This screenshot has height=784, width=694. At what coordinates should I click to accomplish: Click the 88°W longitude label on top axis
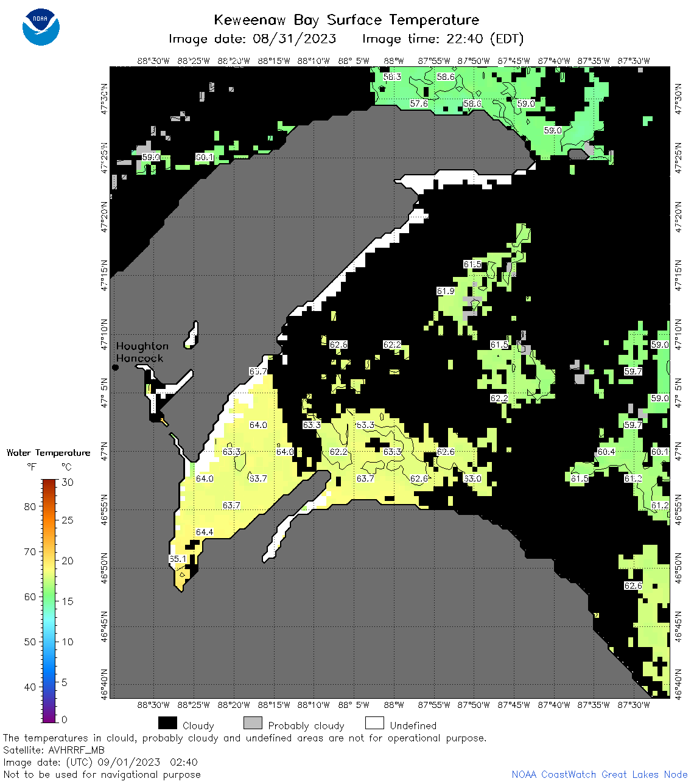[394, 61]
